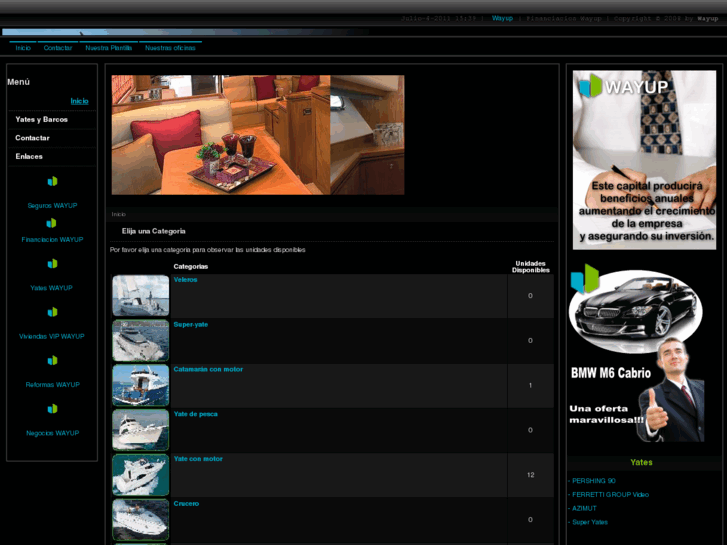Viewport: 727px width, 545px height.
Task: Click the Wayup logo above Reformas WAYUP
Action: (x=52, y=360)
